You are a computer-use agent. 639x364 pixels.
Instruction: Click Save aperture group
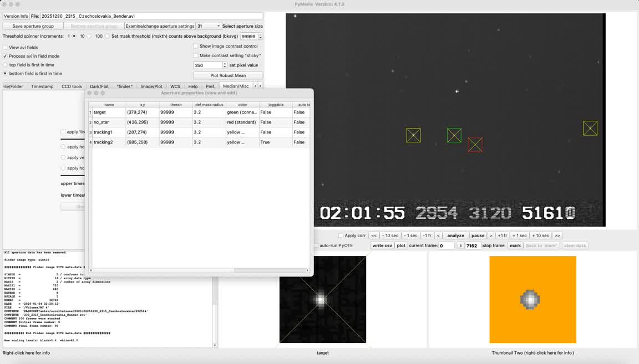point(33,26)
